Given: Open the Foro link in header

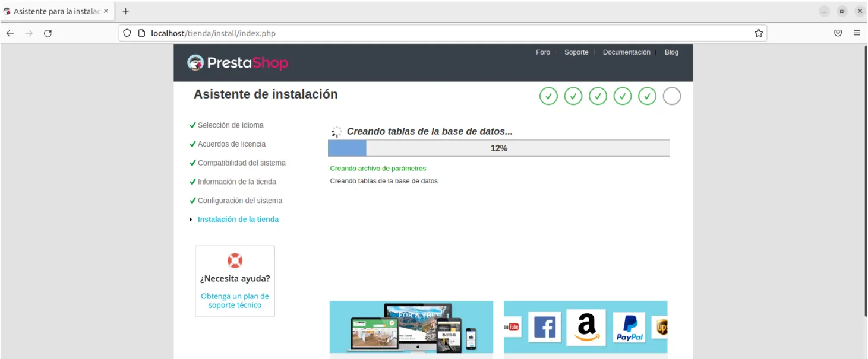Looking at the screenshot, I should click(x=542, y=52).
